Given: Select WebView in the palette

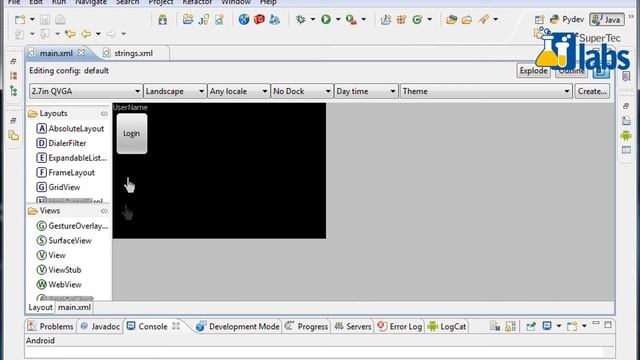Looking at the screenshot, I should pos(59,284).
